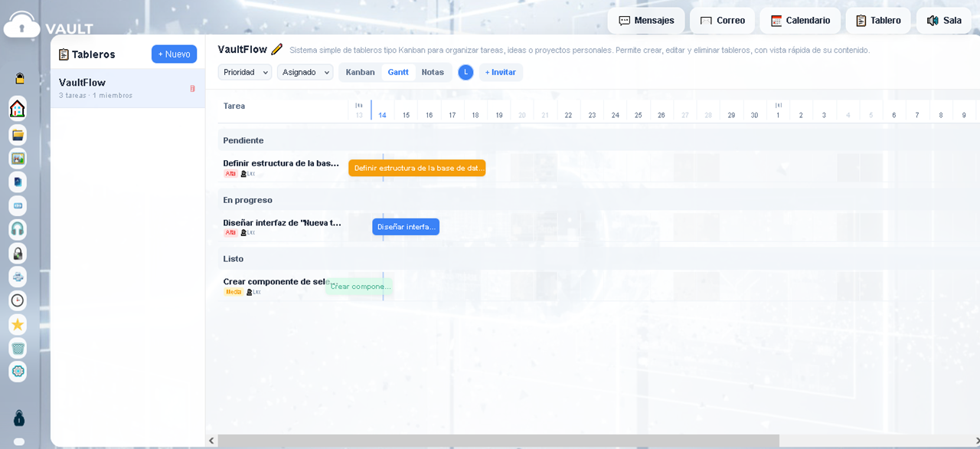Click the + Invitar button
This screenshot has width=980, height=449.
501,72
